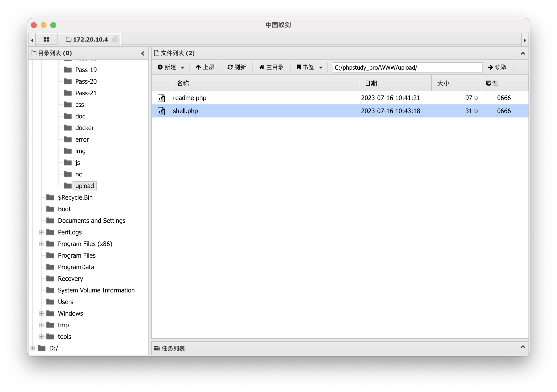Image resolution: width=557 pixels, height=392 pixels.
Task: Switch to the 172.20.10.4 tab
Action: 90,39
